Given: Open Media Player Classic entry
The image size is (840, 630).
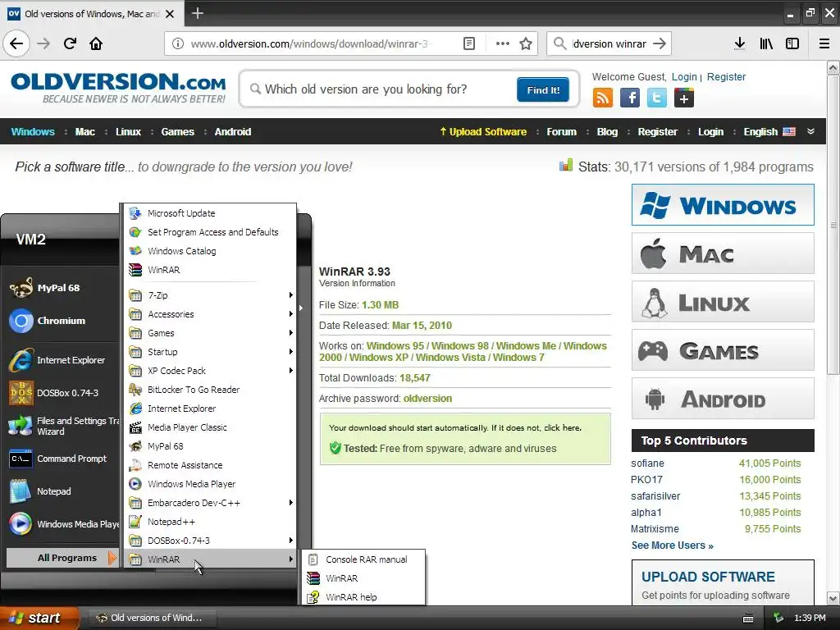Looking at the screenshot, I should tap(211, 427).
